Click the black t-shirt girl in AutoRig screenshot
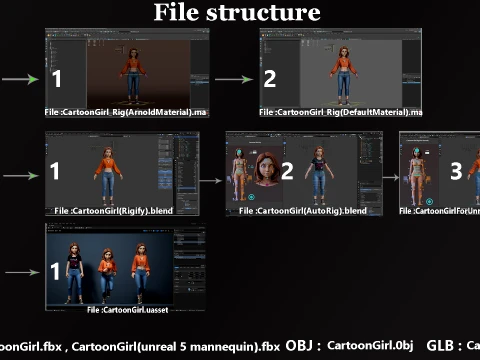Viewport: 480px width, 360px height. coord(319,175)
